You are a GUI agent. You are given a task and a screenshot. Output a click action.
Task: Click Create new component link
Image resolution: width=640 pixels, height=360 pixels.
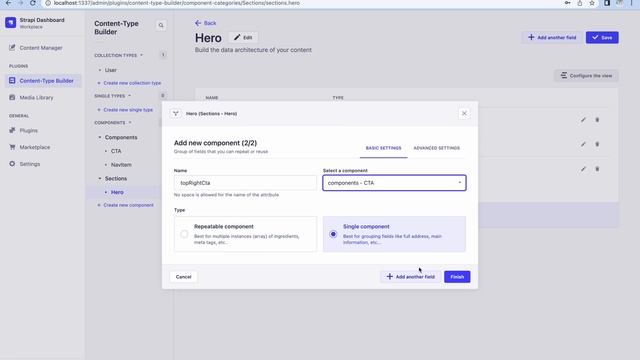[126, 205]
